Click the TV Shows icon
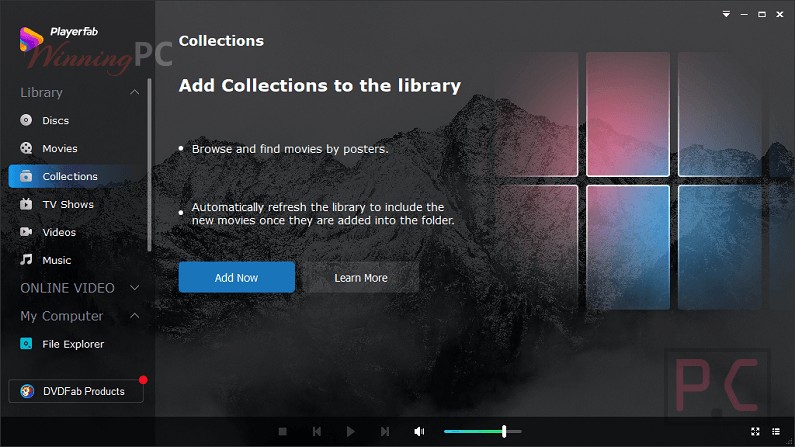 [26, 204]
